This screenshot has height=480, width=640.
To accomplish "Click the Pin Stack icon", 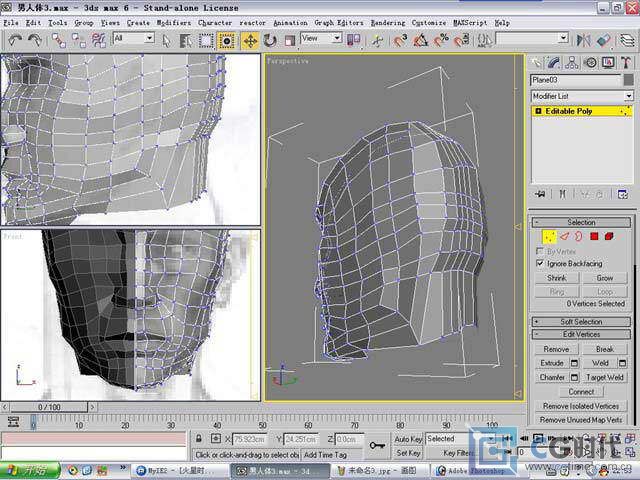I will point(540,194).
